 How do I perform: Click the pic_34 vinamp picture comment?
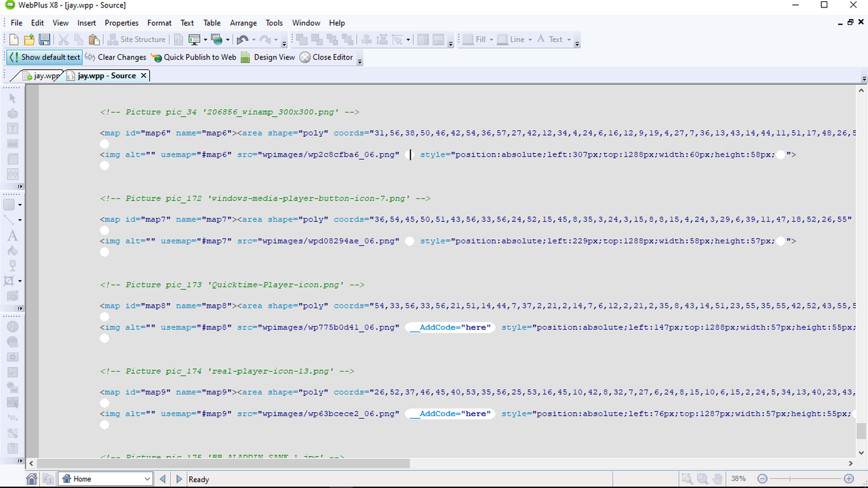coord(230,113)
